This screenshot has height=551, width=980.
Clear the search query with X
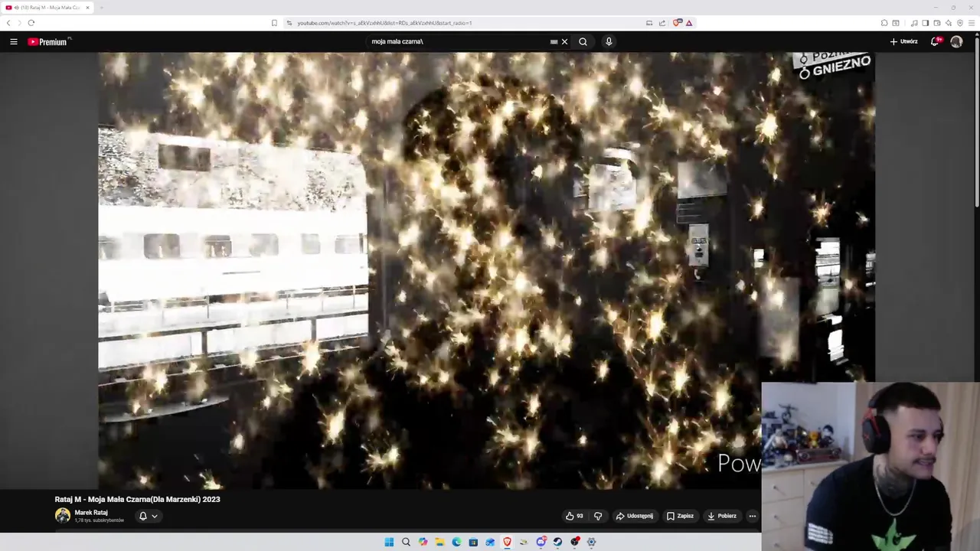[x=565, y=41]
